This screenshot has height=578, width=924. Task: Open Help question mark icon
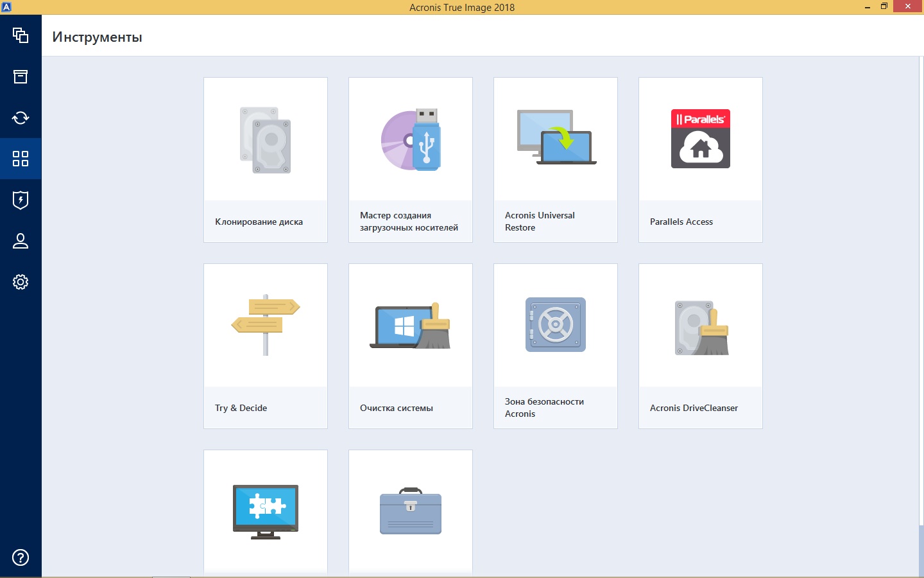point(21,557)
